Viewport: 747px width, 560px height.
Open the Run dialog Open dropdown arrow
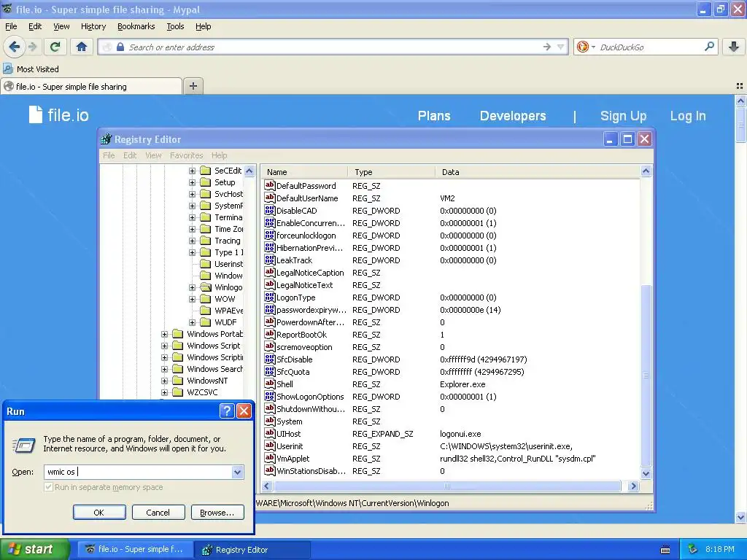click(x=237, y=472)
